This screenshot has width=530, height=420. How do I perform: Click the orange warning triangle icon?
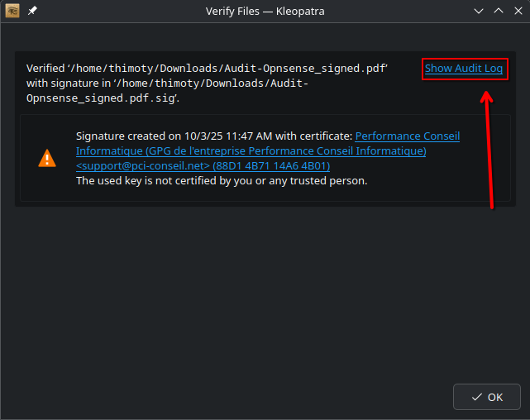[x=48, y=158]
